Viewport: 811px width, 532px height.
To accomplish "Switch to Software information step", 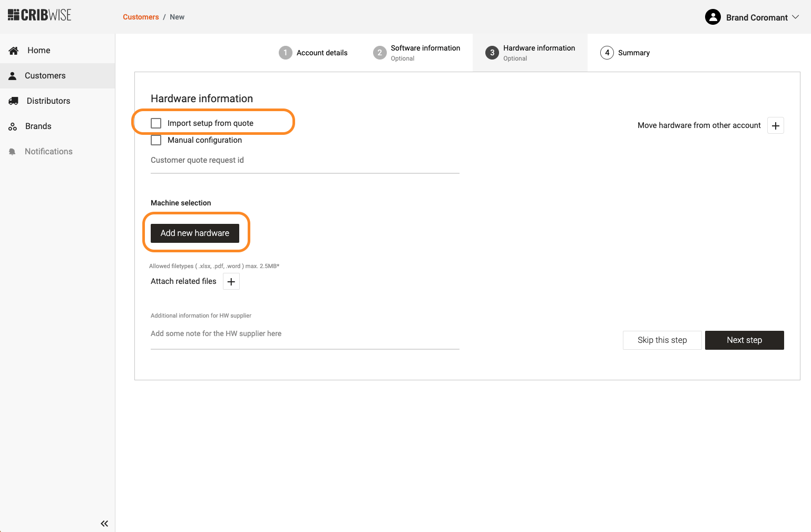I will [416, 53].
